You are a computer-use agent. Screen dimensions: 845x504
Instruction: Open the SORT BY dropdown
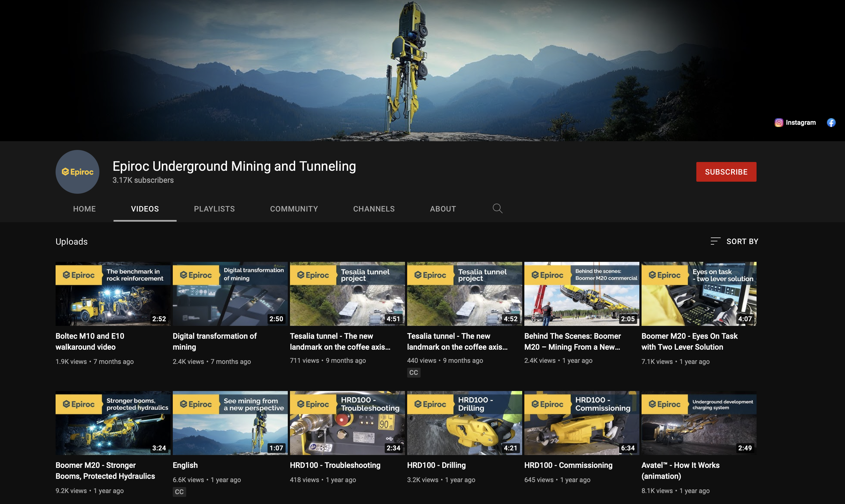point(742,241)
